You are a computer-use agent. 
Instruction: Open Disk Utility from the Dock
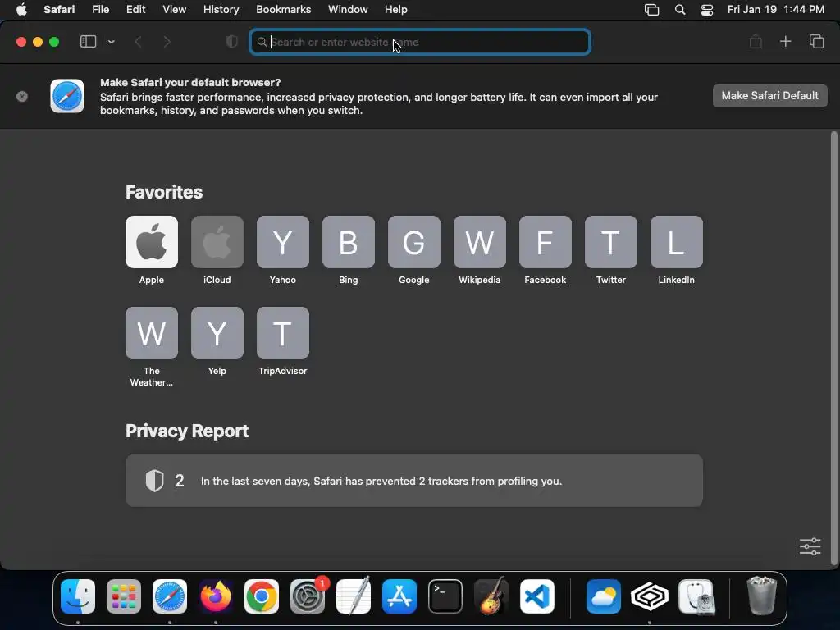coord(696,596)
